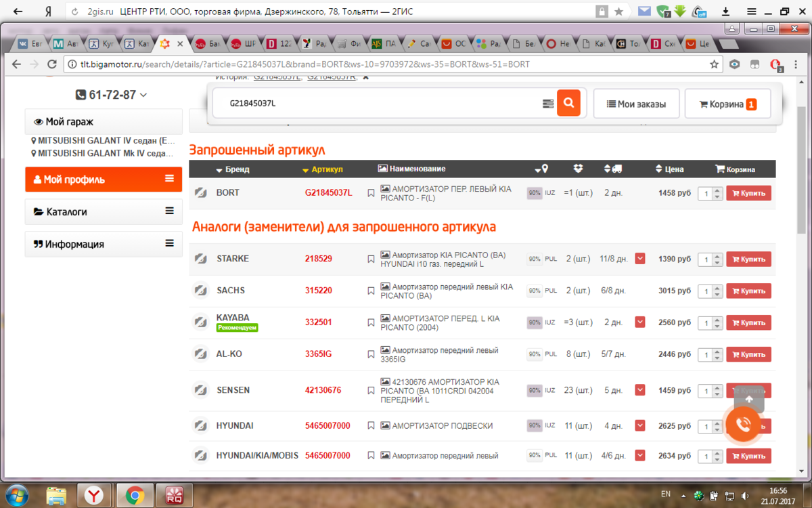Switch to the ПА browser tab

click(x=384, y=43)
